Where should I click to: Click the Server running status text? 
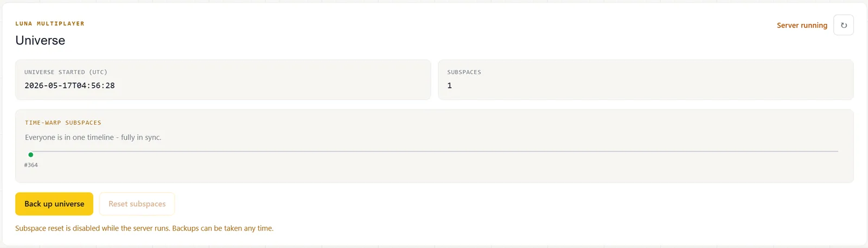[x=802, y=26]
